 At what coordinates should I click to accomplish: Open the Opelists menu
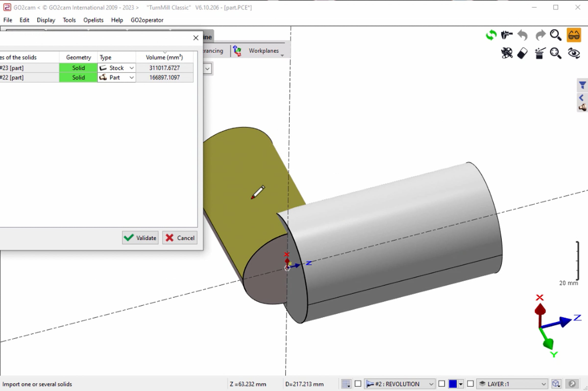[93, 20]
